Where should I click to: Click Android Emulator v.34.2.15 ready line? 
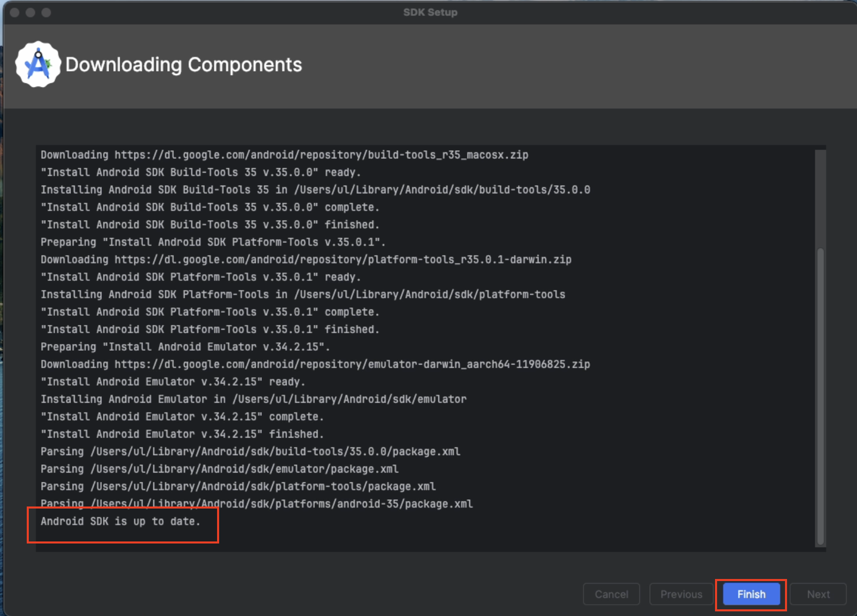173,382
